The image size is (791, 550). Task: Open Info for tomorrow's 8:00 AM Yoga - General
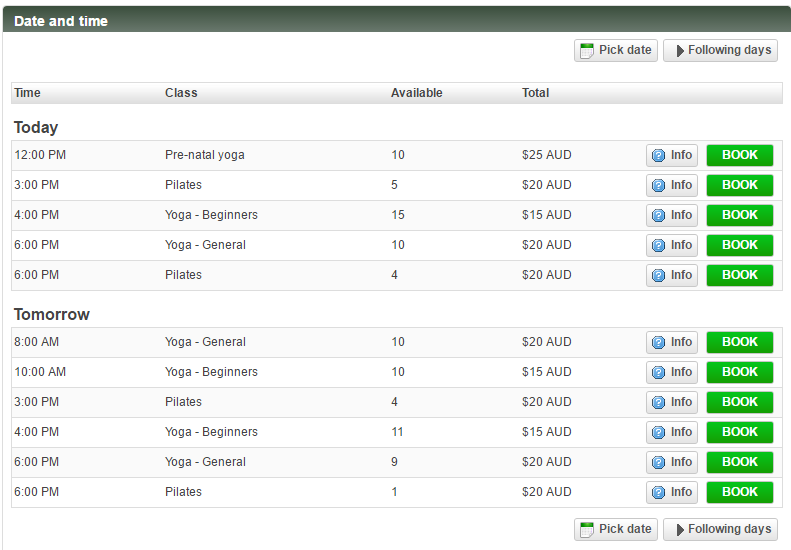click(672, 342)
